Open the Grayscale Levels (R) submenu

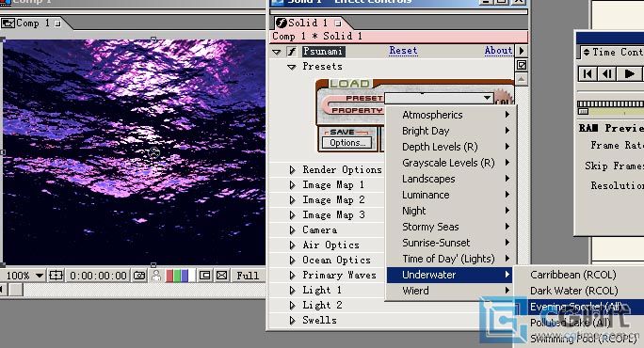(450, 163)
